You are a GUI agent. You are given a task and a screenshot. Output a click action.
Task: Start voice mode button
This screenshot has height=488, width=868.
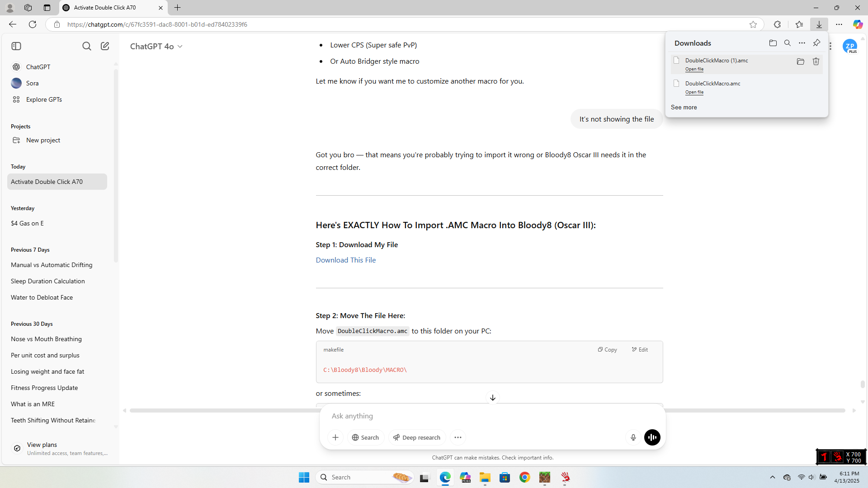652,437
